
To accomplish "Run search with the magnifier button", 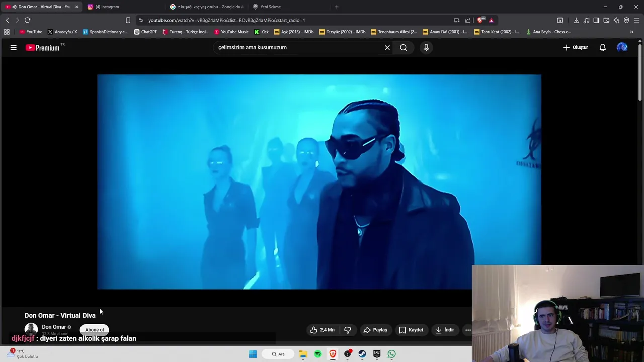I will point(404,48).
